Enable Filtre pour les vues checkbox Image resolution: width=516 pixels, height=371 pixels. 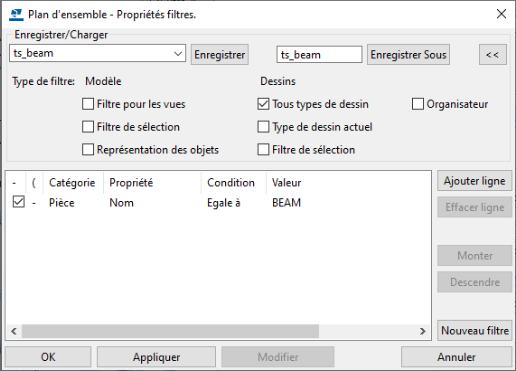click(88, 104)
